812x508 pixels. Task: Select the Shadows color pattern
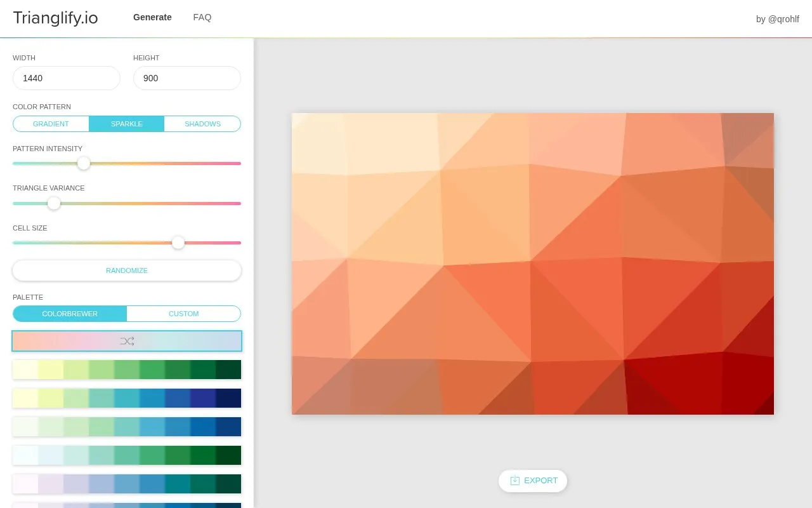[202, 124]
